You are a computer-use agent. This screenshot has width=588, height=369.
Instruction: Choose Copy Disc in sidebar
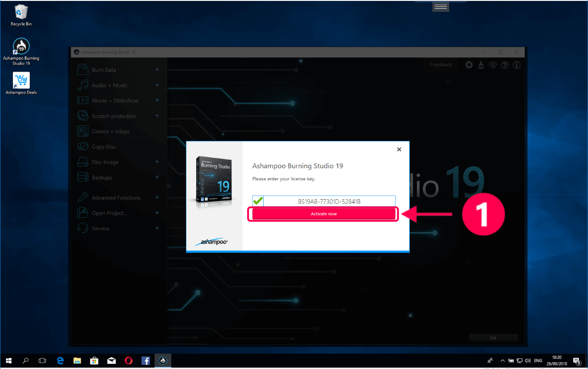(104, 147)
